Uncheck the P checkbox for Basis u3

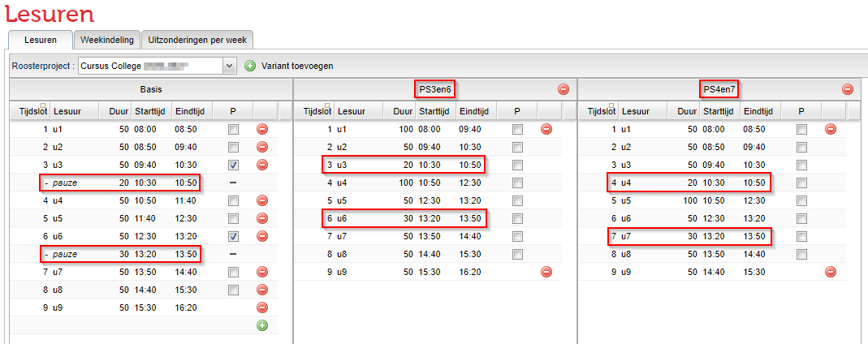pyautogui.click(x=234, y=165)
